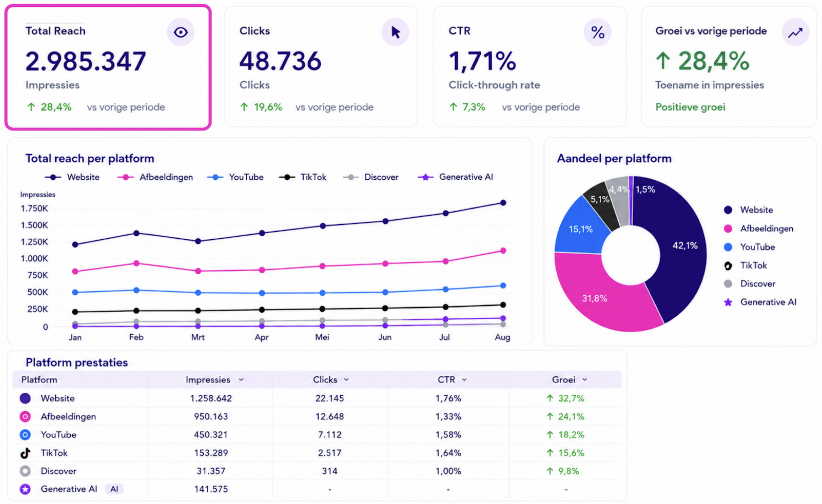Viewport: 822px width, 504px height.
Task: Click Discover's gray ring icon in the table
Action: coord(25,471)
